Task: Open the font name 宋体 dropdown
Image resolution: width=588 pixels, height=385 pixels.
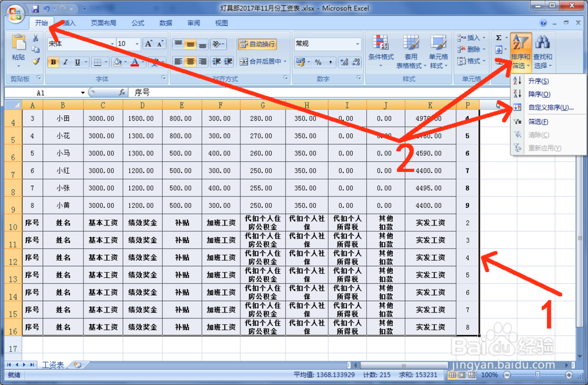Action: tap(112, 44)
